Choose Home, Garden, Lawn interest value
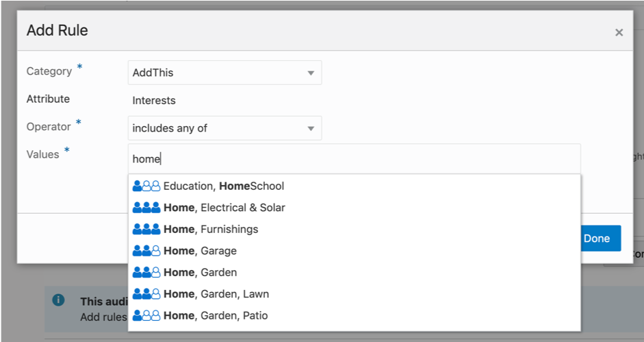Viewport: 644px width, 342px height. point(216,294)
